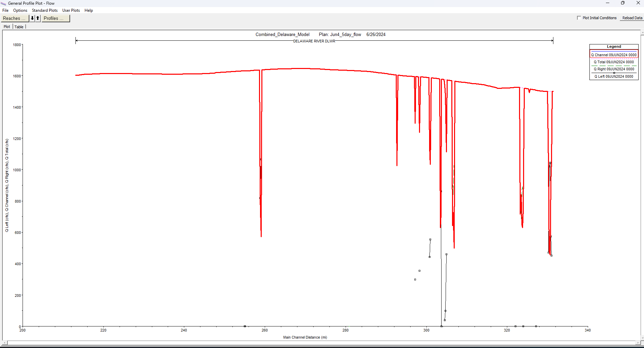Click the down arrow reach button
Image resolution: width=644 pixels, height=348 pixels.
click(32, 18)
